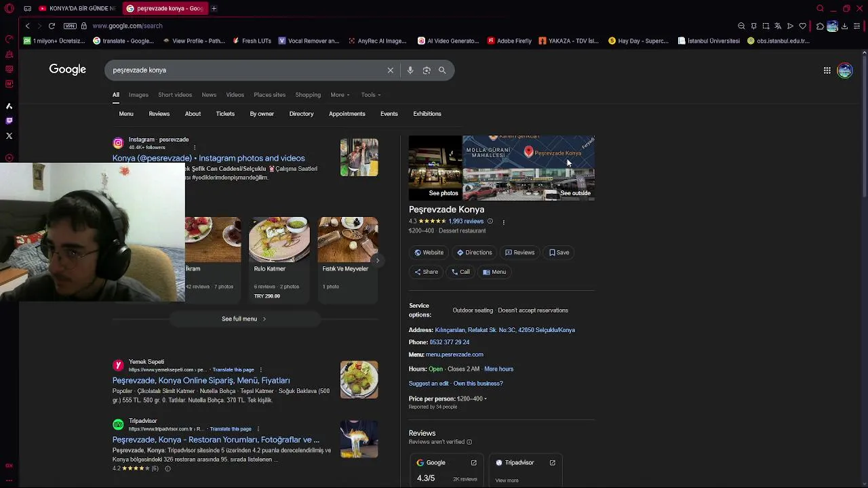This screenshot has width=868, height=488.
Task: Open Places sites results tab
Action: coord(269,95)
